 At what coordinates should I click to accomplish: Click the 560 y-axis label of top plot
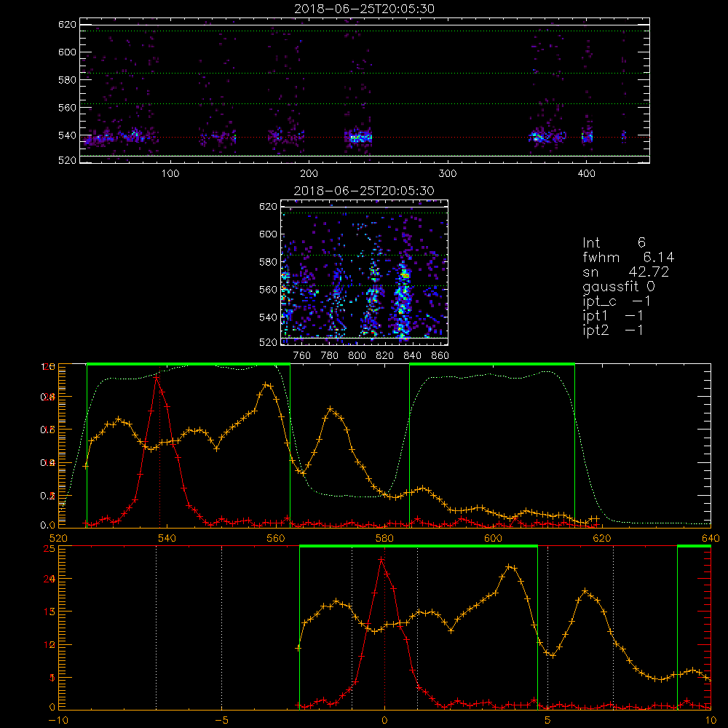click(x=67, y=107)
